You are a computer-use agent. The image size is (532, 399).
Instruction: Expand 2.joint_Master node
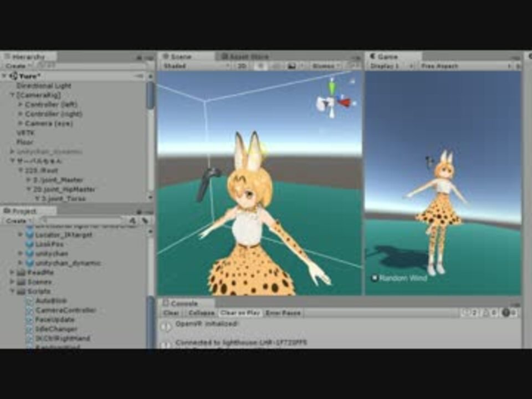pos(28,180)
